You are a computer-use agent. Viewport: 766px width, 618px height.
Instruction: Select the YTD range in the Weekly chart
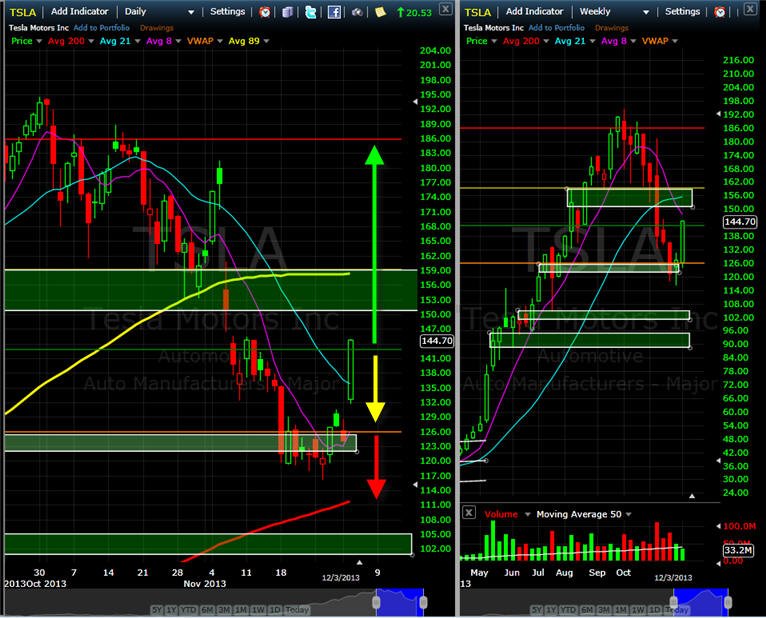(x=568, y=610)
